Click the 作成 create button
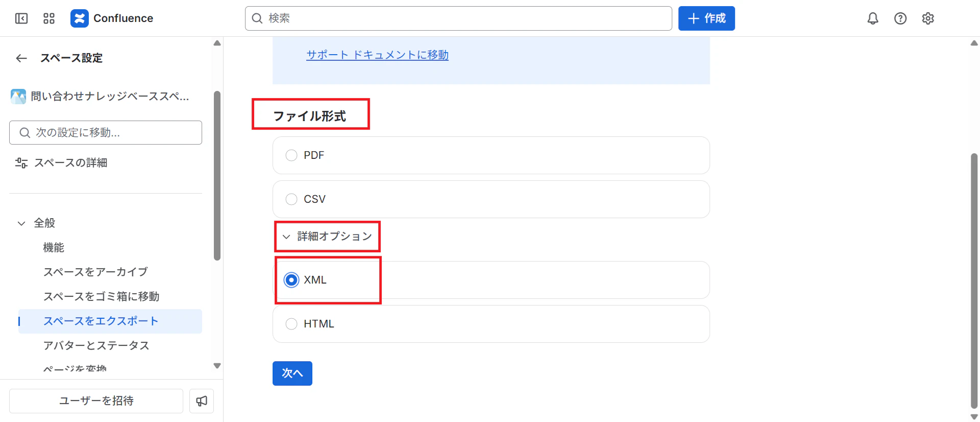Viewport: 980px width, 422px height. [x=706, y=18]
